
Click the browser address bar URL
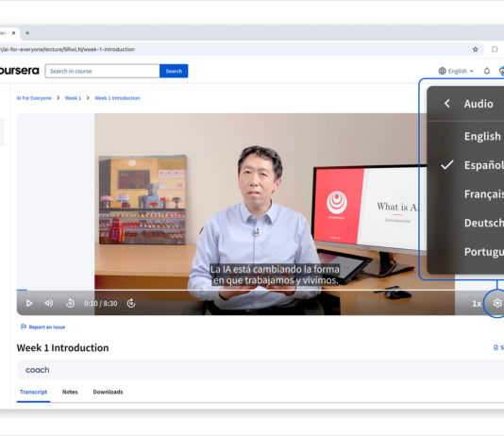pyautogui.click(x=68, y=49)
